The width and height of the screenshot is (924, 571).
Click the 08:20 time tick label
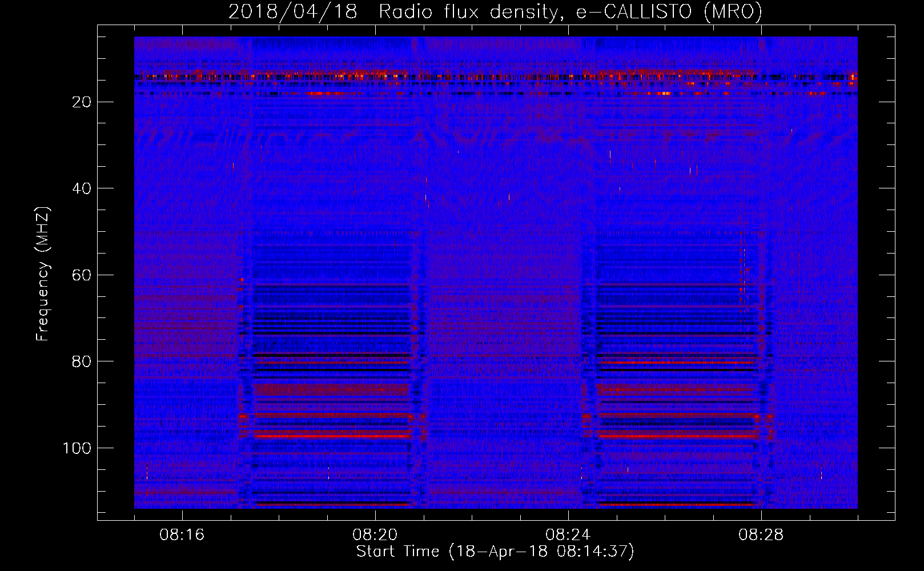(375, 535)
